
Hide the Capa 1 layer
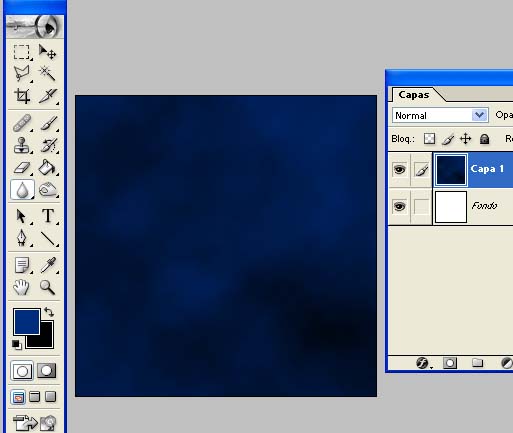(399, 170)
